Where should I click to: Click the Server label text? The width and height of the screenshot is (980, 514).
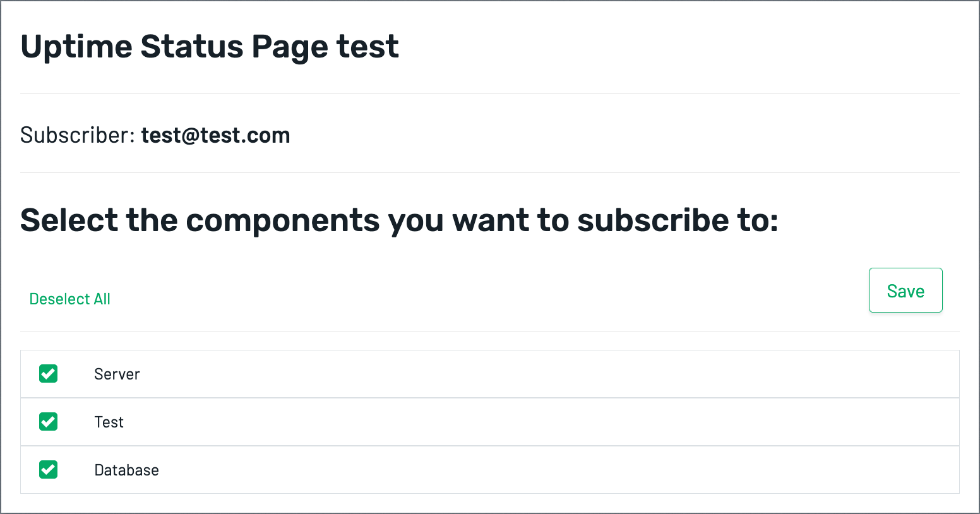[117, 374]
